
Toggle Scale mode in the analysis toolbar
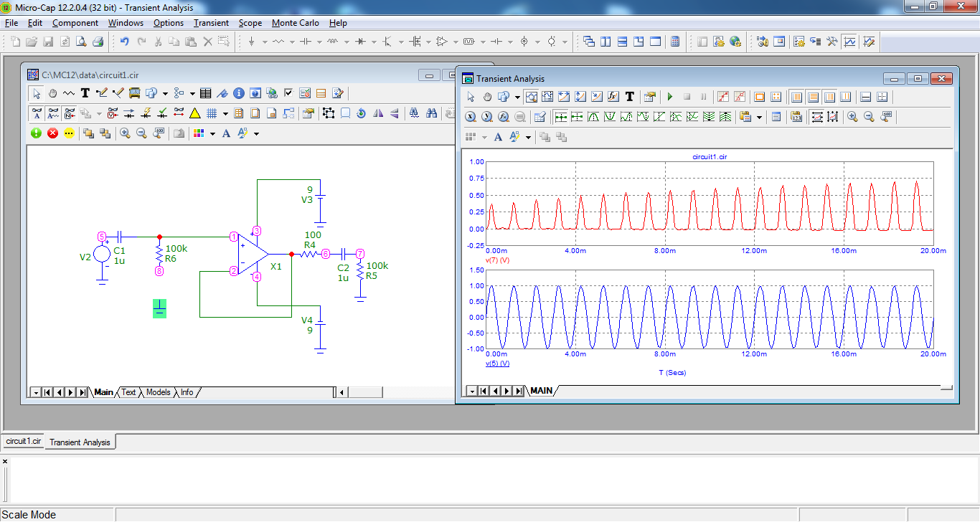pos(532,97)
